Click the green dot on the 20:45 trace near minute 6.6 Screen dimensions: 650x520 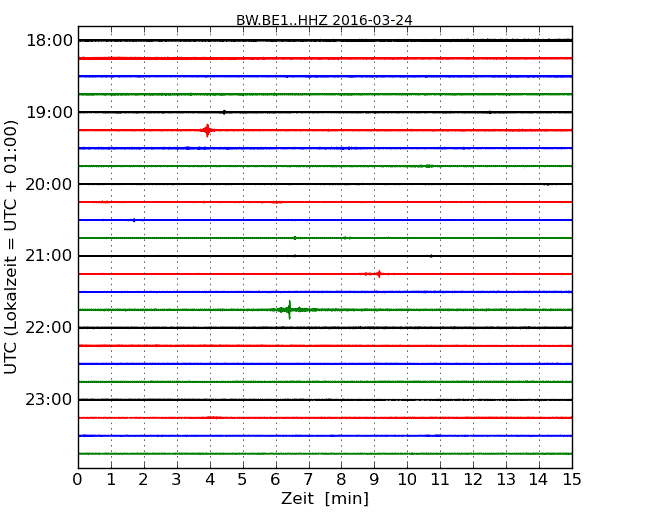[295, 238]
